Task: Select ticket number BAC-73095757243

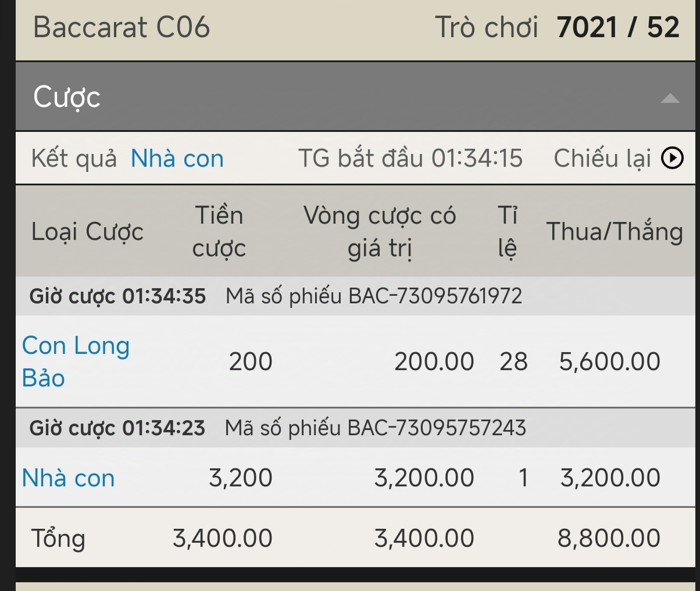Action: coord(436,428)
